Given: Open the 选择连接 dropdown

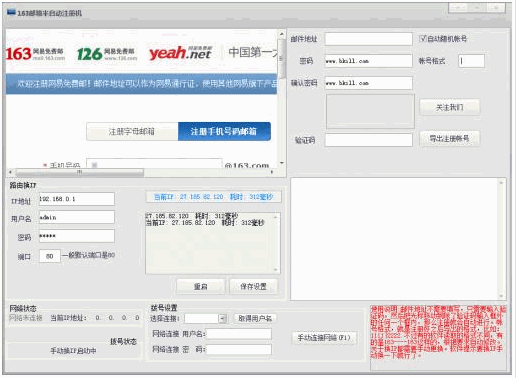Looking at the screenshot, I should pos(223,318).
